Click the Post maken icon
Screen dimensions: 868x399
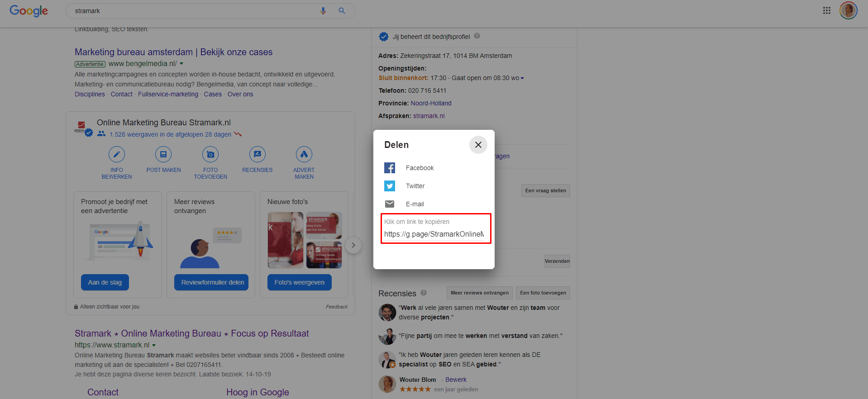pos(163,154)
